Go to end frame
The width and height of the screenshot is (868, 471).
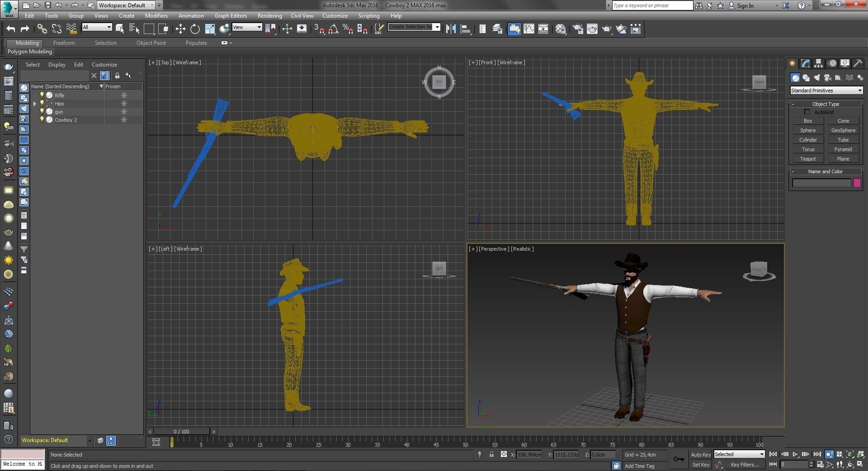pos(816,454)
